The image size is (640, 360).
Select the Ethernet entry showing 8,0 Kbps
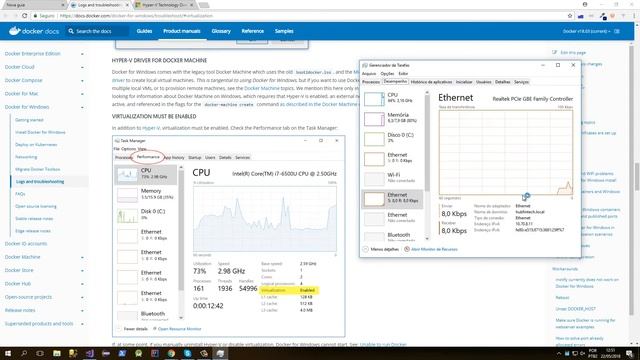click(392, 199)
